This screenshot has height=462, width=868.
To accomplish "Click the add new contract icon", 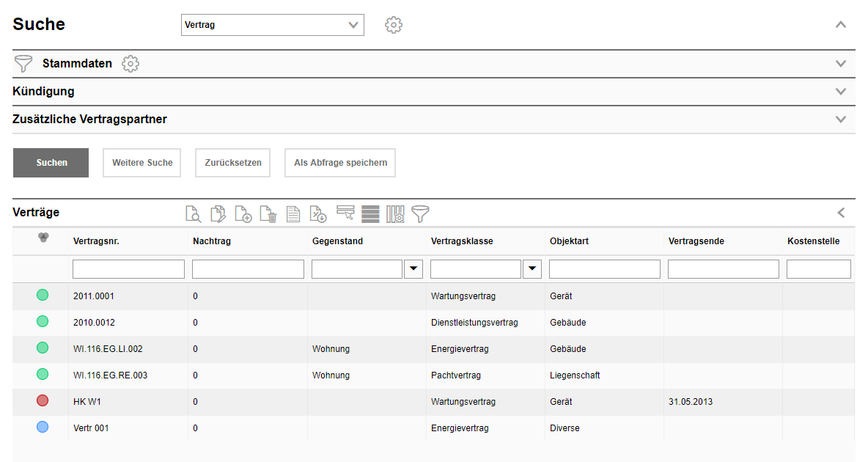I will pyautogui.click(x=243, y=213).
